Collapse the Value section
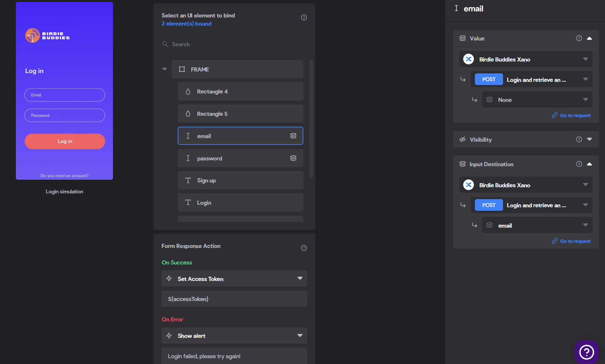This screenshot has height=364, width=605. [589, 38]
